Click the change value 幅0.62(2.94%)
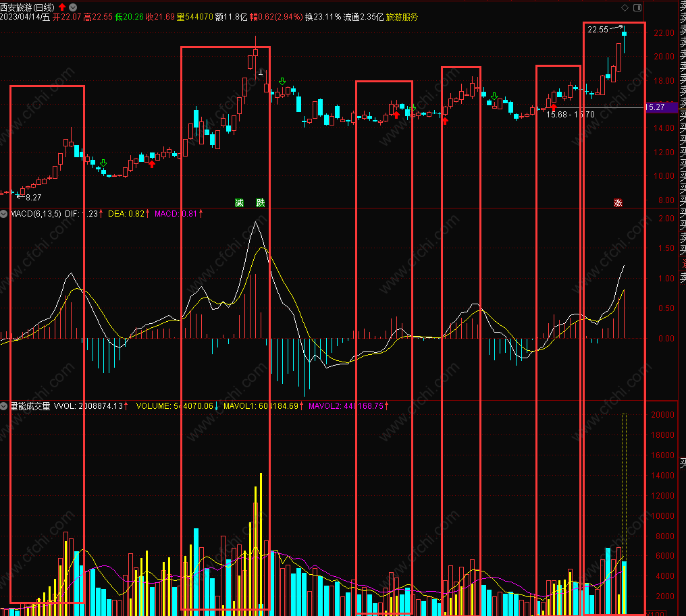 (276, 17)
